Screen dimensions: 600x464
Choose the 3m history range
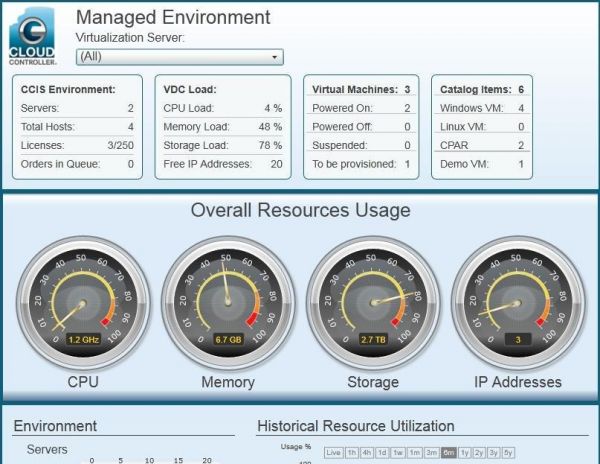coord(432,452)
